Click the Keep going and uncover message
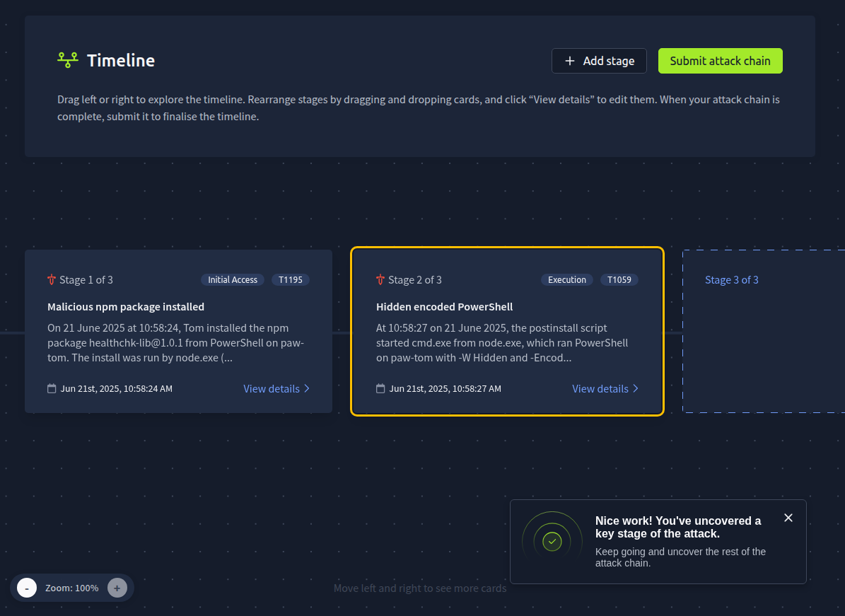The image size is (845, 616). 681,557
